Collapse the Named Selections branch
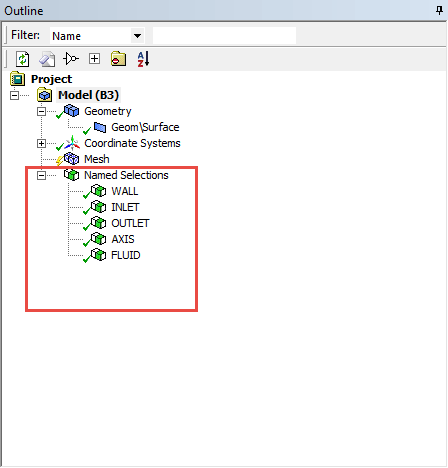The width and height of the screenshot is (448, 468). pos(41,175)
